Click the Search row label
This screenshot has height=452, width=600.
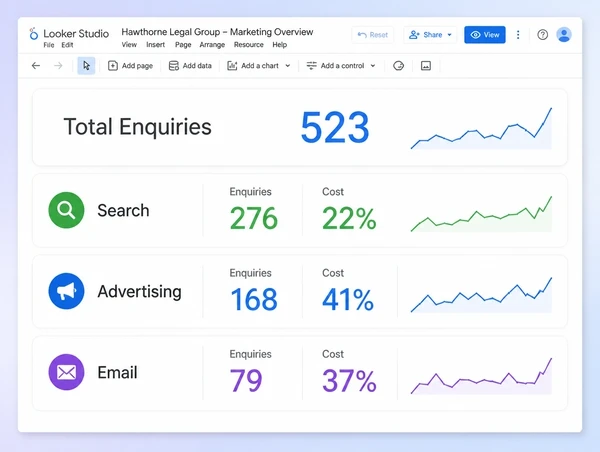pos(123,210)
